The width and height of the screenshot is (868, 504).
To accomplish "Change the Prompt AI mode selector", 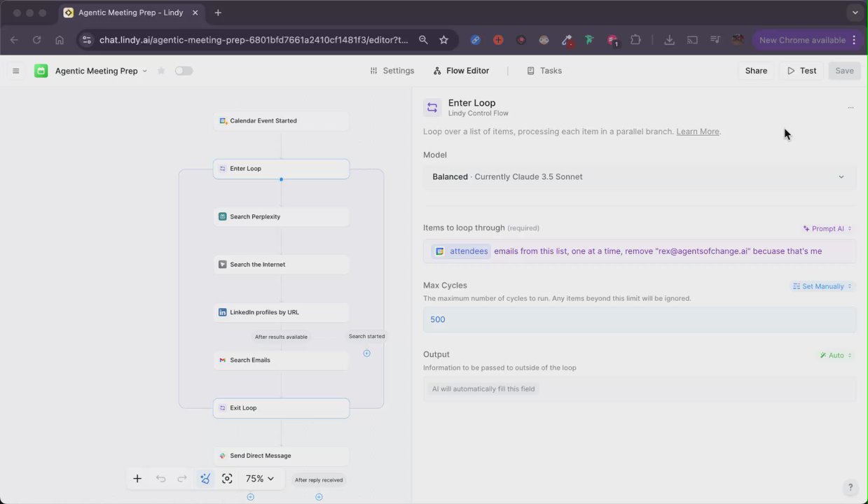I will pos(827,229).
